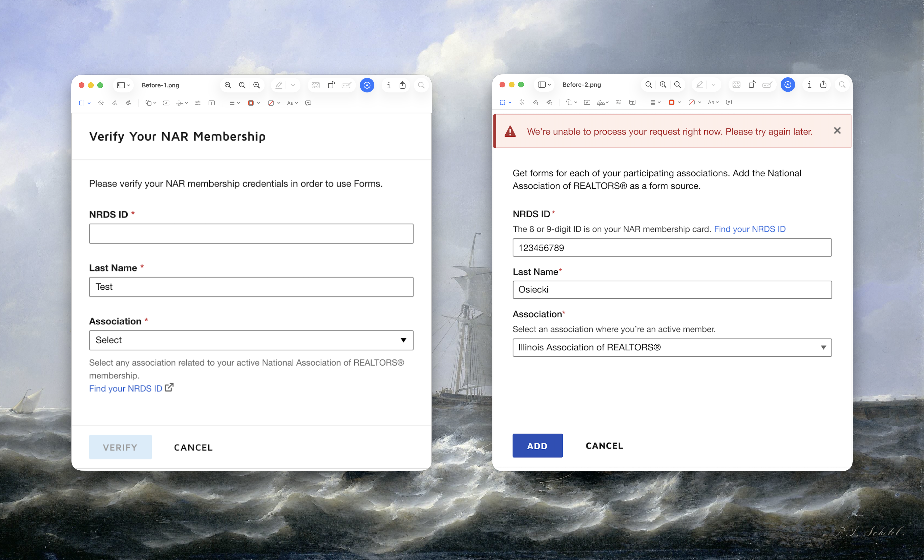Open the Association Select dropdown
This screenshot has height=560, width=924.
click(x=251, y=340)
